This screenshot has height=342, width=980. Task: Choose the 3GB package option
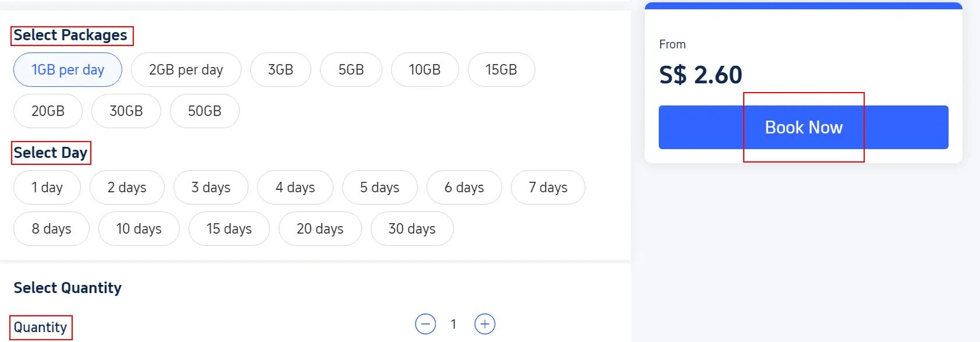pos(280,69)
